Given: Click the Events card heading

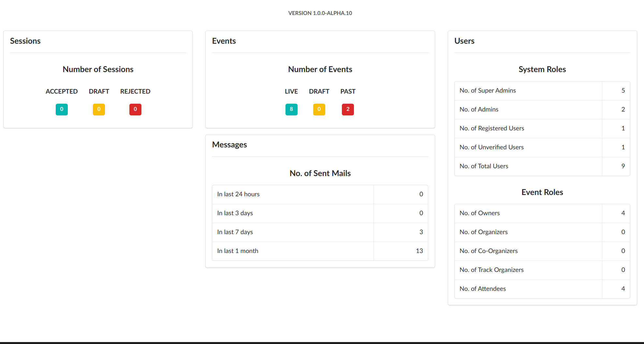Looking at the screenshot, I should 224,41.
